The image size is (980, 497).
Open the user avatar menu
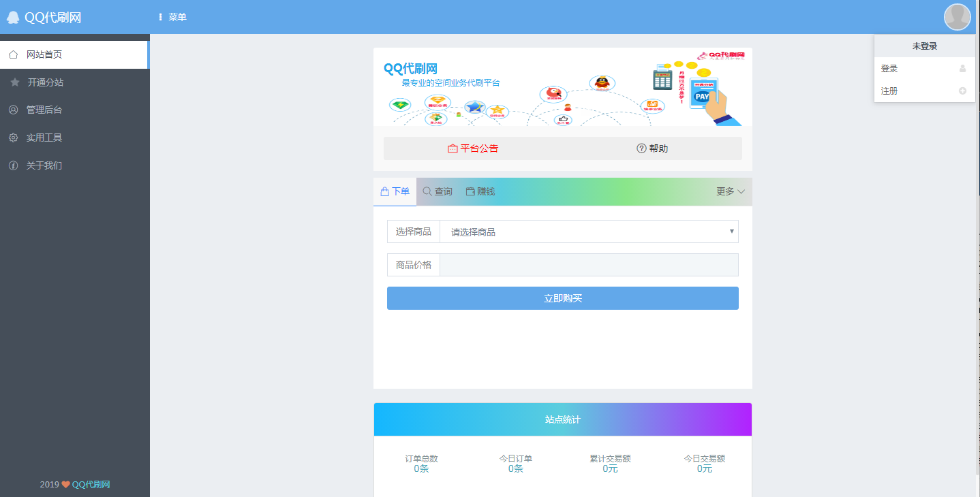(957, 17)
